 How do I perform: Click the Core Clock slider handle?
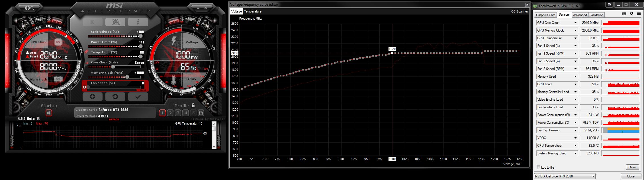pyautogui.click(x=113, y=67)
